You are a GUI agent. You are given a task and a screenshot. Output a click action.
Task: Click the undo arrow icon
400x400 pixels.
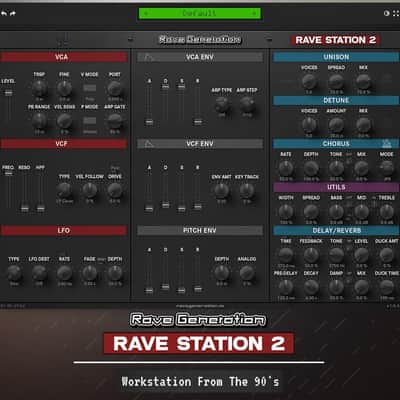coord(4,13)
